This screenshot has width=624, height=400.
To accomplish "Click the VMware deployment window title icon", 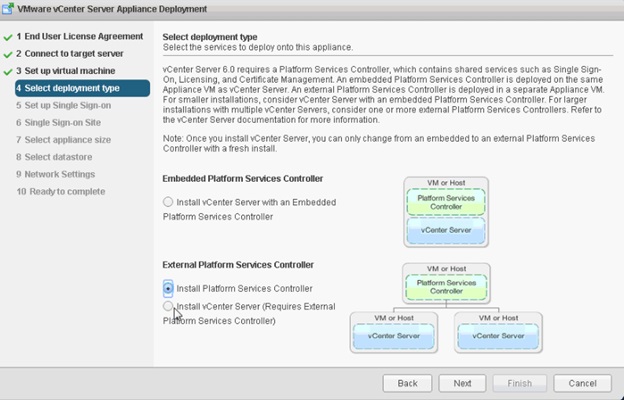I will coord(8,8).
